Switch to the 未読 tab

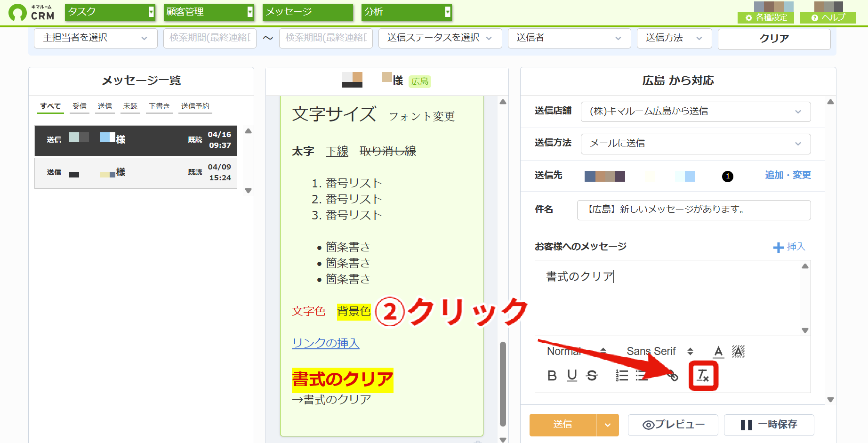[x=130, y=106]
